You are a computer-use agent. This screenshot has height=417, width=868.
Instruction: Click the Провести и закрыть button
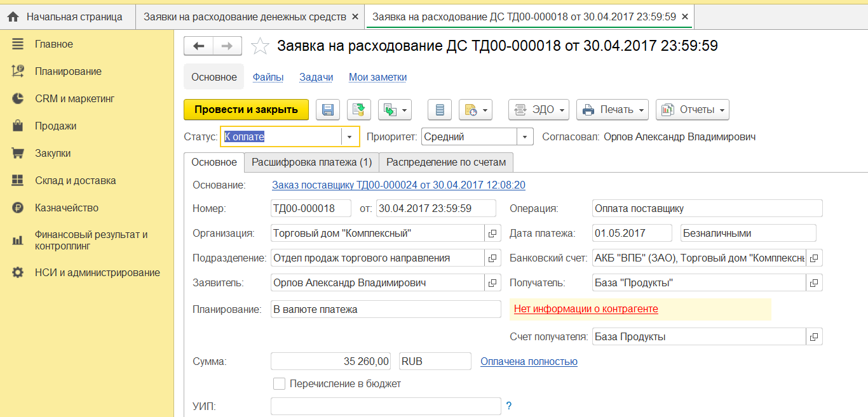(x=246, y=110)
